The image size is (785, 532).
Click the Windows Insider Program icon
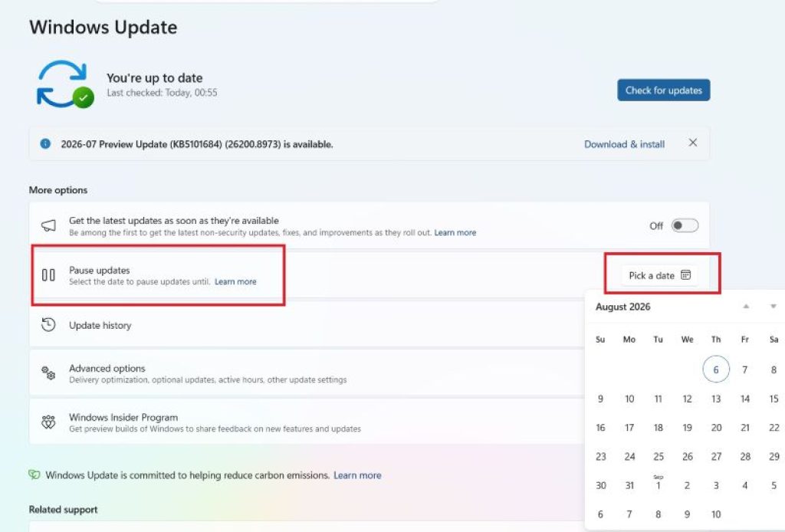(x=48, y=422)
